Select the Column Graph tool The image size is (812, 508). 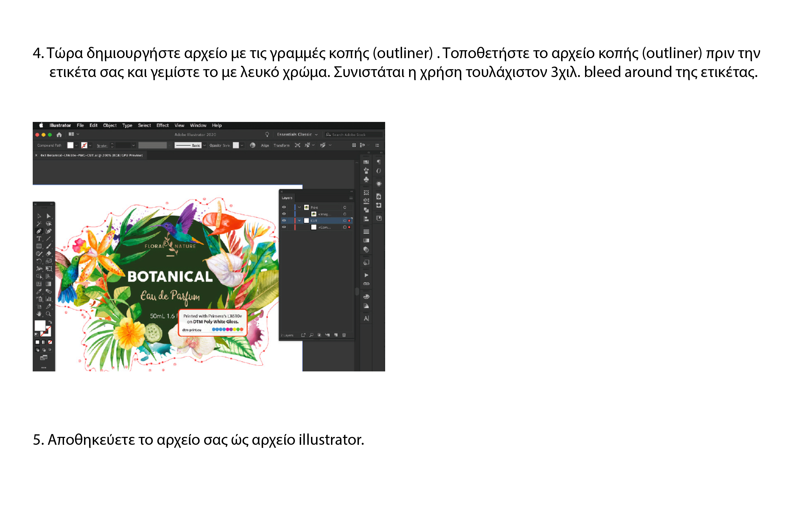[49, 299]
